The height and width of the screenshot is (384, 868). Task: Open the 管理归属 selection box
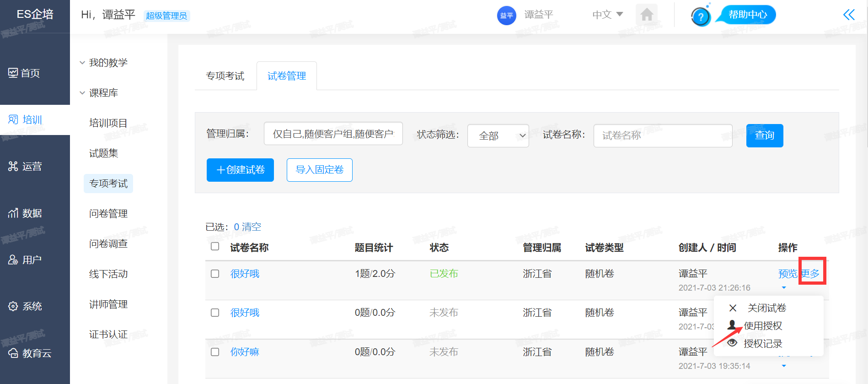coord(333,134)
